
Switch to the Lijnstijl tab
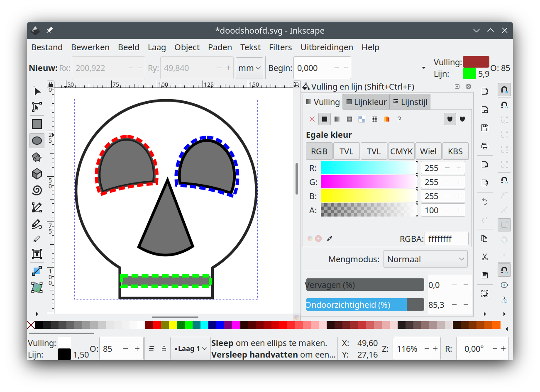tap(410, 102)
